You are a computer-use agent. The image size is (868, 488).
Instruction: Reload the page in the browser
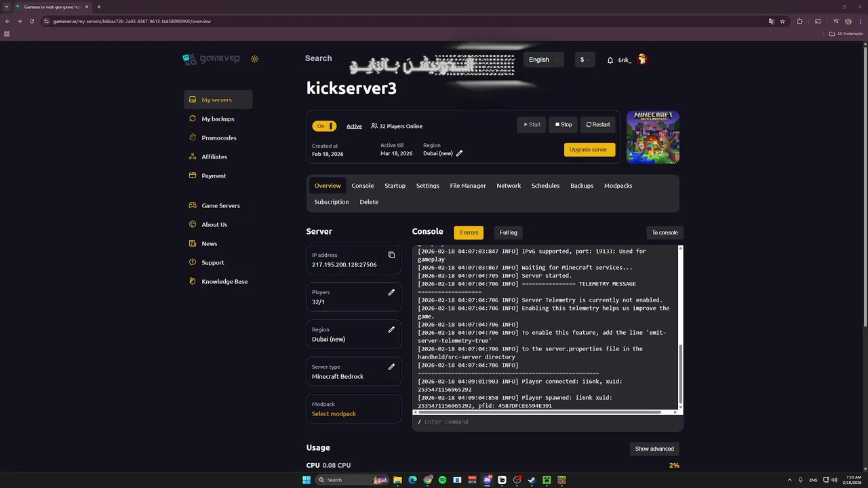(31, 21)
